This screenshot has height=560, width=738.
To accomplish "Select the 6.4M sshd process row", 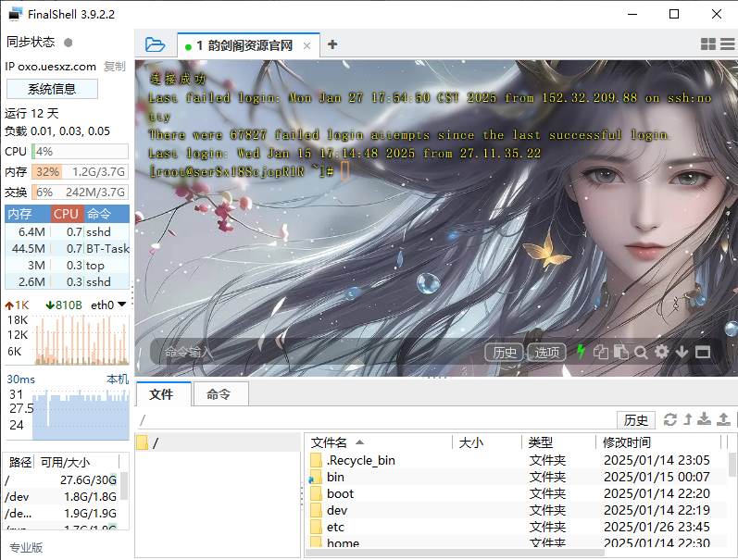I will pyautogui.click(x=68, y=232).
